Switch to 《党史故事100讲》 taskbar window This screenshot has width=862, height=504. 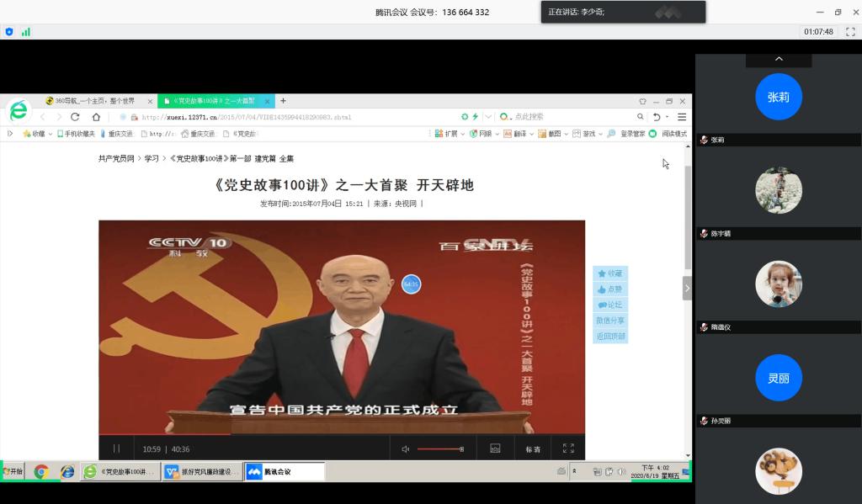(121, 471)
